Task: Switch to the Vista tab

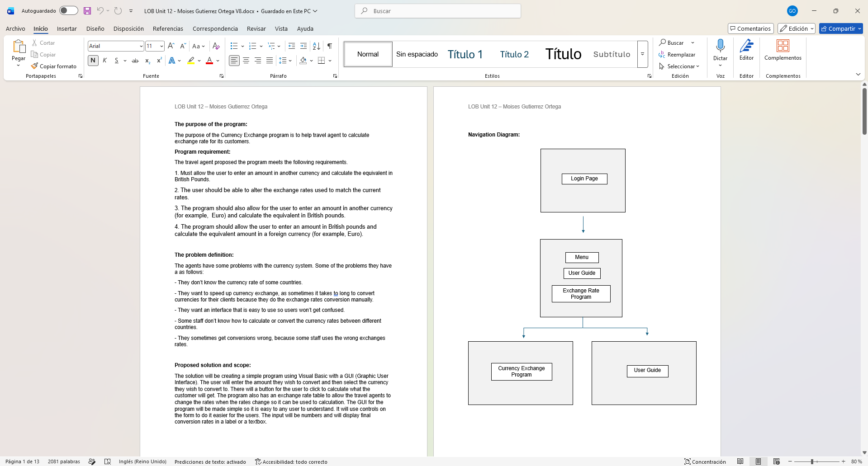Action: [x=281, y=28]
